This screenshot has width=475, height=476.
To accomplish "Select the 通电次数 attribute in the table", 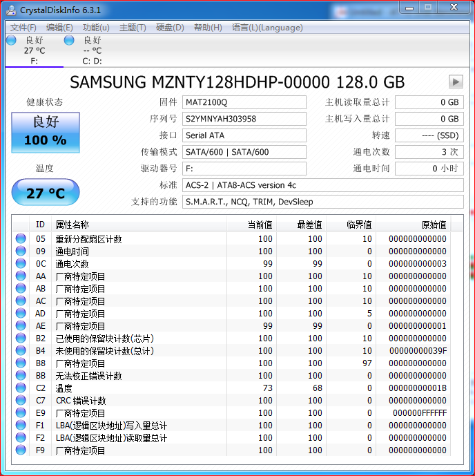I will 72,264.
